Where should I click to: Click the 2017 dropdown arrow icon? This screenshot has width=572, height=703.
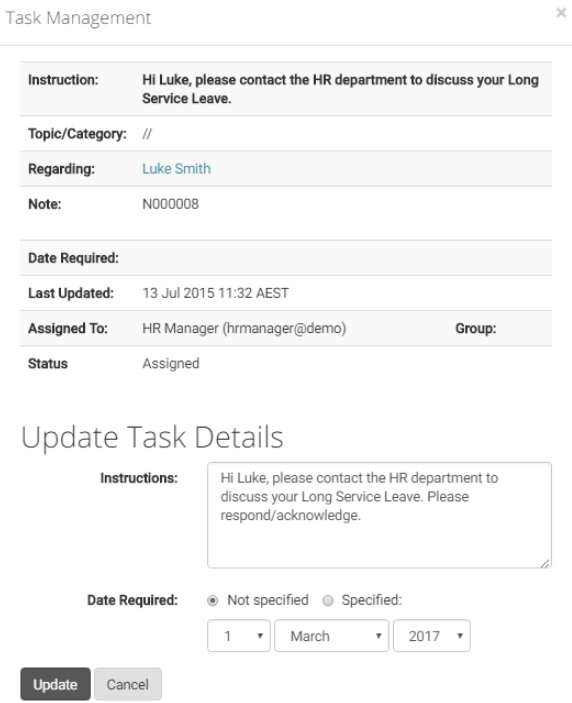pos(459,636)
